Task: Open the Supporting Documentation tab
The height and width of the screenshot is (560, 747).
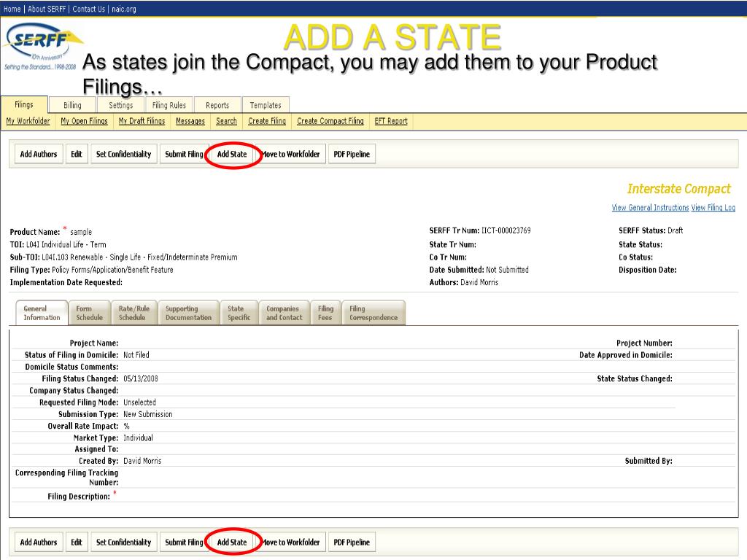Action: [189, 313]
